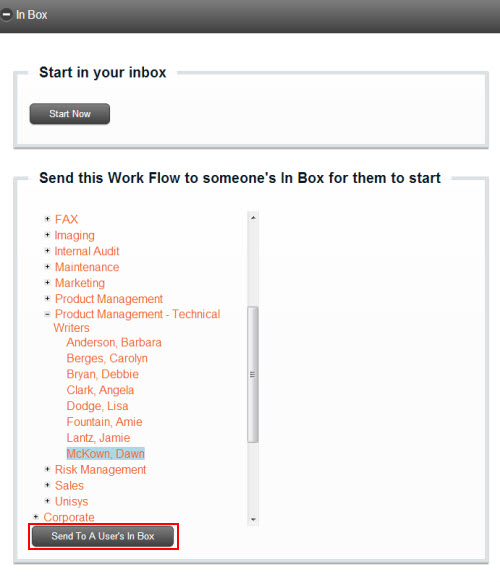Screen dimensions: 500x582
Task: Expand the Product Management group
Action: tap(47, 298)
